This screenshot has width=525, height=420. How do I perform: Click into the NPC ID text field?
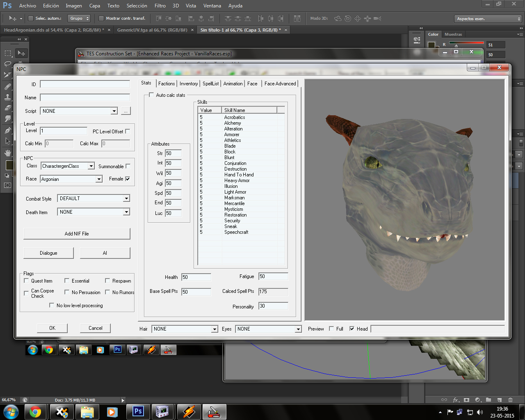coord(85,84)
